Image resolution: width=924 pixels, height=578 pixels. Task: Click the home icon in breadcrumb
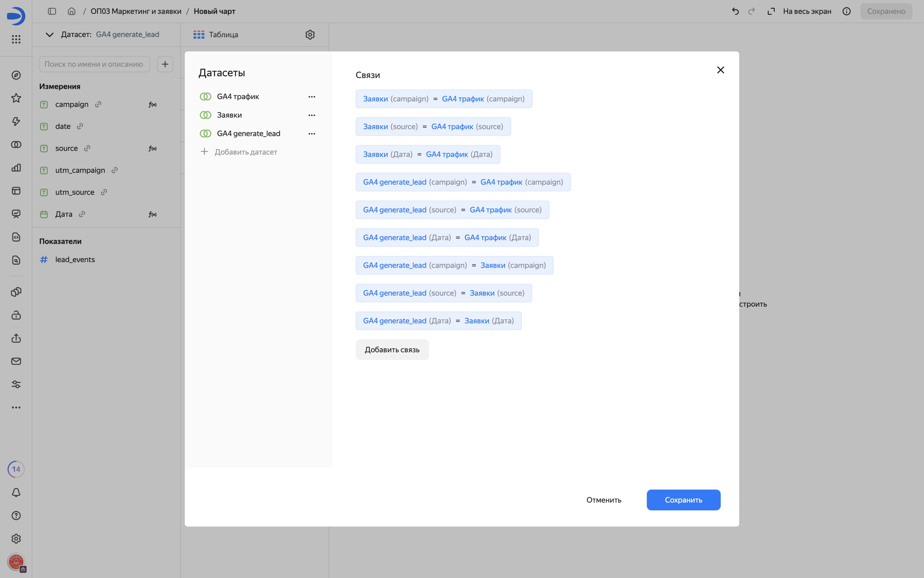pos(71,12)
